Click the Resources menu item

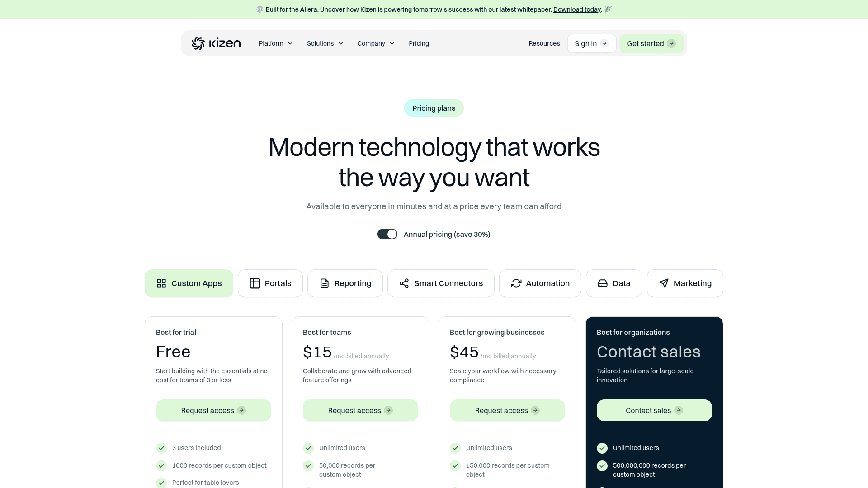pyautogui.click(x=544, y=43)
